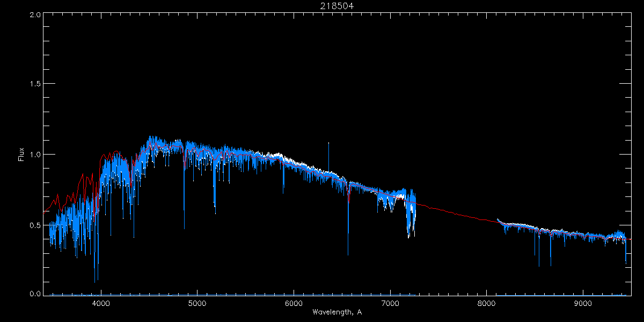644x322 pixels.
Task: Click the 7000 wavelength tick label
Action: (390, 303)
